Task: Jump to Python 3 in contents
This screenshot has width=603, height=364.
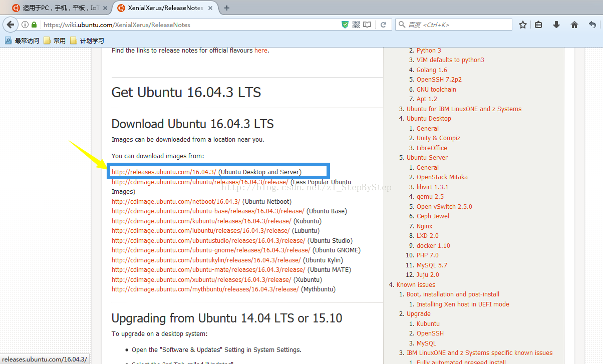Action: coord(429,50)
